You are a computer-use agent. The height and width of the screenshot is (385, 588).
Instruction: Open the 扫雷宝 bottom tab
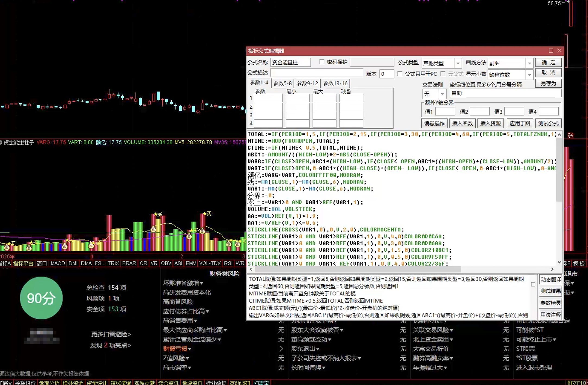[261, 383]
